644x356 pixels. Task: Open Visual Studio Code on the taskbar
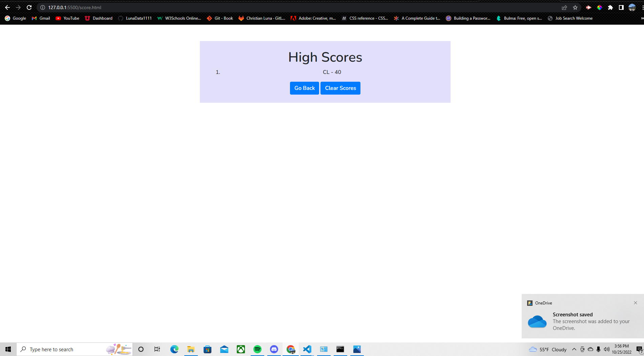tap(307, 349)
